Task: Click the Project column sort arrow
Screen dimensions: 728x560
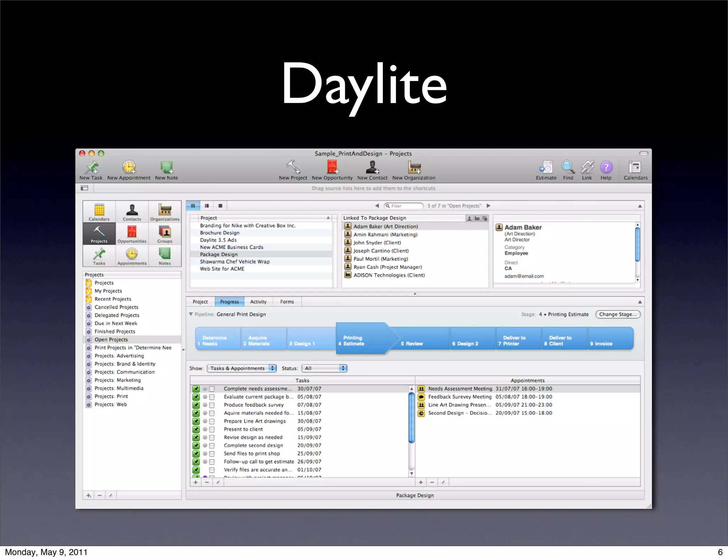Action: pyautogui.click(x=328, y=218)
